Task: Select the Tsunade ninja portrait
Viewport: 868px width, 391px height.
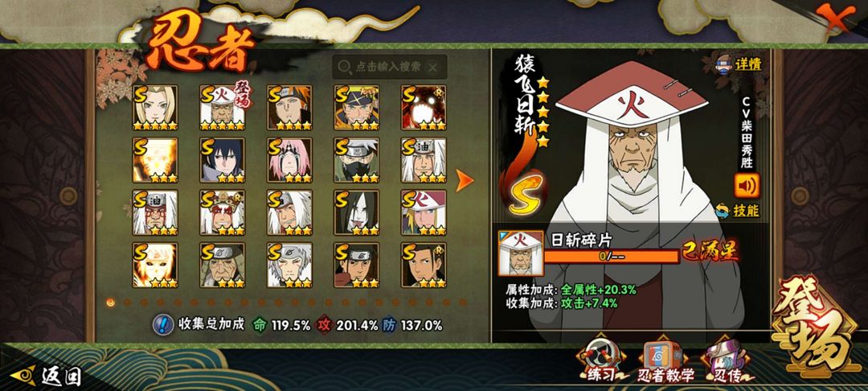Action: pos(155,108)
